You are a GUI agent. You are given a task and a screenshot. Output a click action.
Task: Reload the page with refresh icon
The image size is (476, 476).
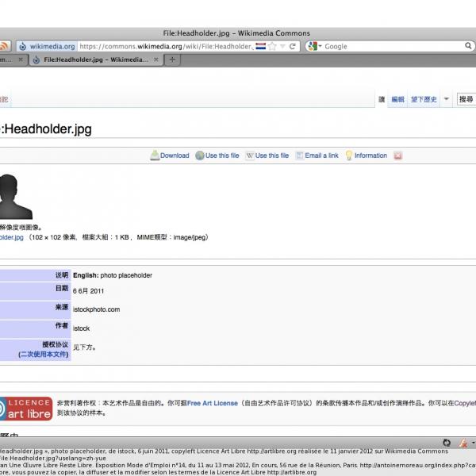[x=292, y=46]
